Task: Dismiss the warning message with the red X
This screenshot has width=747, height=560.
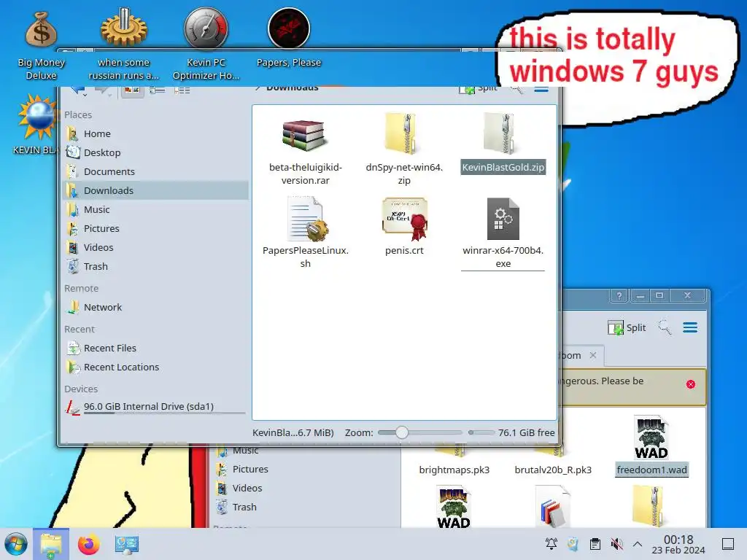Action: 691,384
